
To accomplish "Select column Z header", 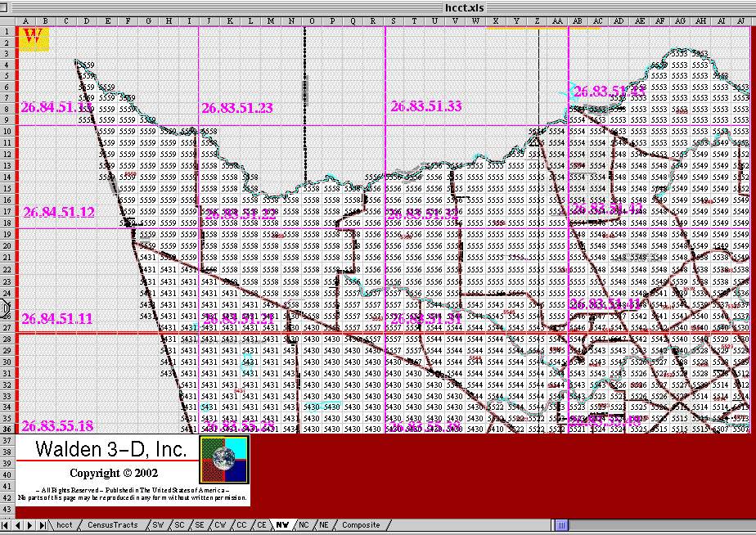I will click(x=537, y=20).
